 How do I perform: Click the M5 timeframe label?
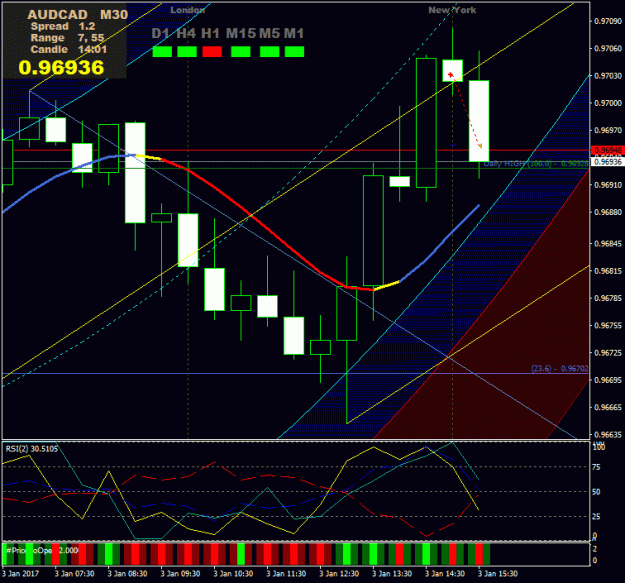tap(270, 33)
